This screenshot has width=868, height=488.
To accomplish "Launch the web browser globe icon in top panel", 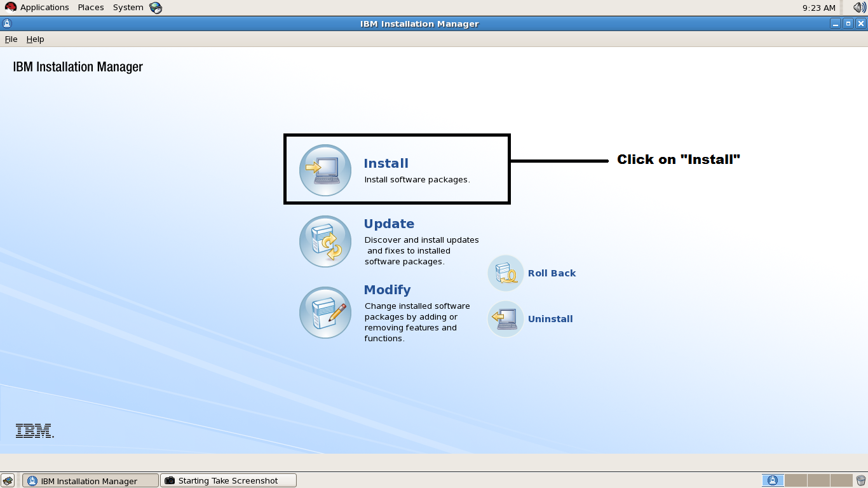I will click(x=156, y=8).
